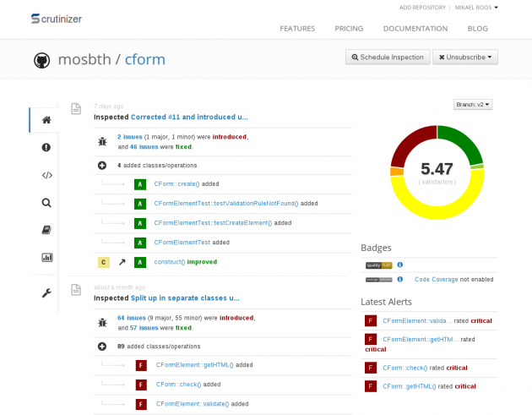The width and height of the screenshot is (532, 415).
Task: Open the Documentation menu item
Action: tap(415, 29)
